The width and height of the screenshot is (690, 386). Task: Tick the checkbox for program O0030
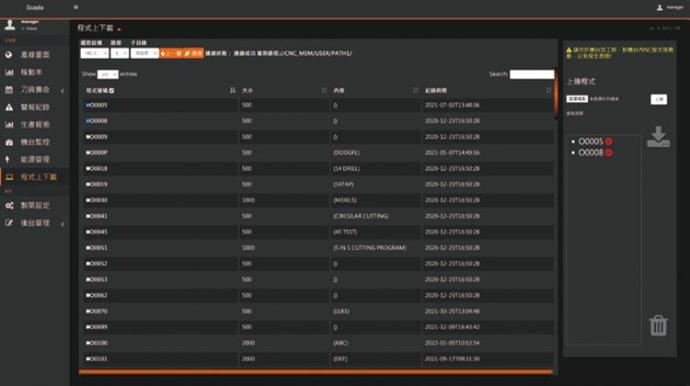pos(88,200)
